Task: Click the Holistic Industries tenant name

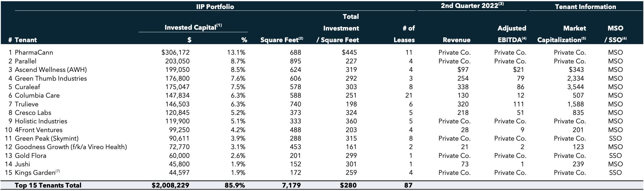Action: coord(41,121)
